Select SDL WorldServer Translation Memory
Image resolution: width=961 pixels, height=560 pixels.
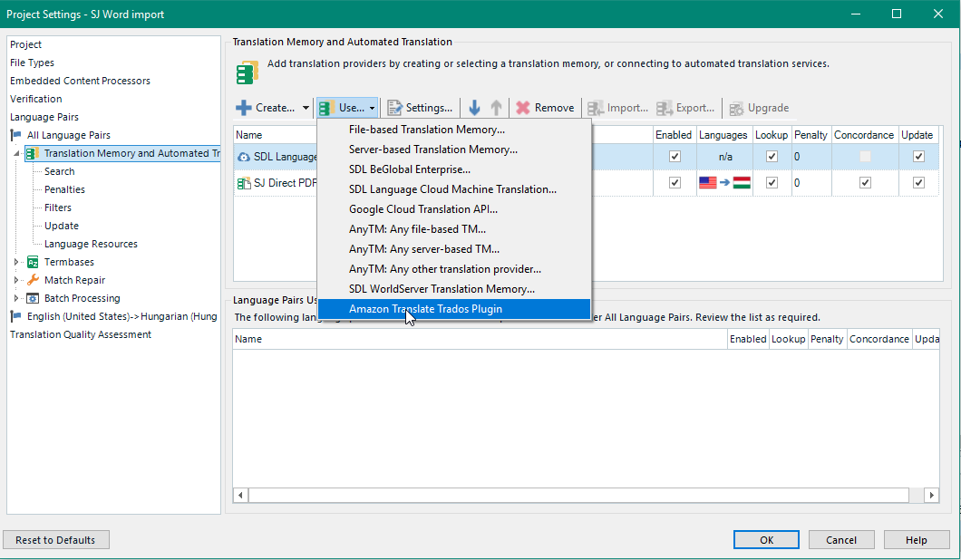coord(454,288)
